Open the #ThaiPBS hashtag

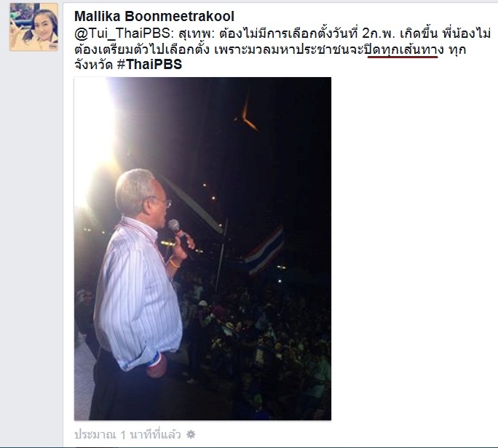pyautogui.click(x=149, y=65)
